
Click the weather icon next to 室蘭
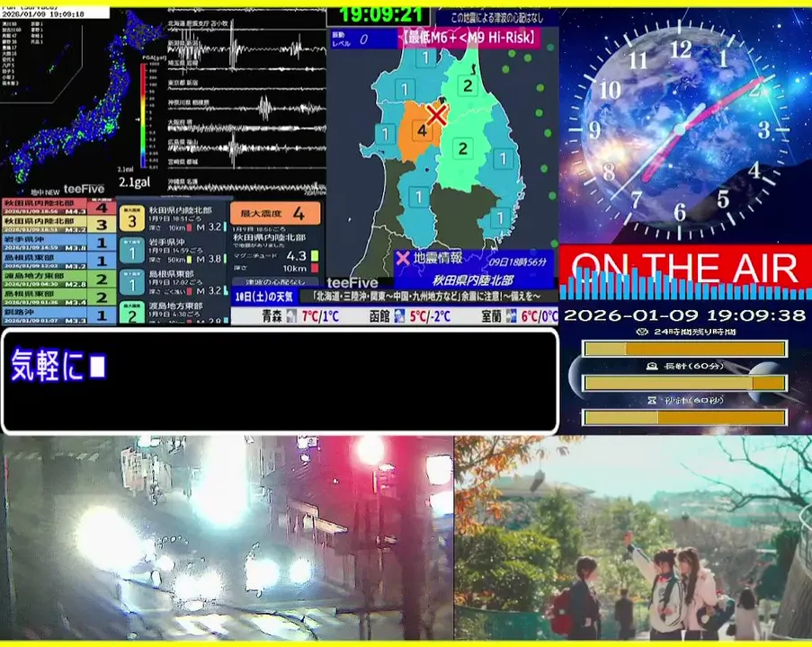(511, 315)
